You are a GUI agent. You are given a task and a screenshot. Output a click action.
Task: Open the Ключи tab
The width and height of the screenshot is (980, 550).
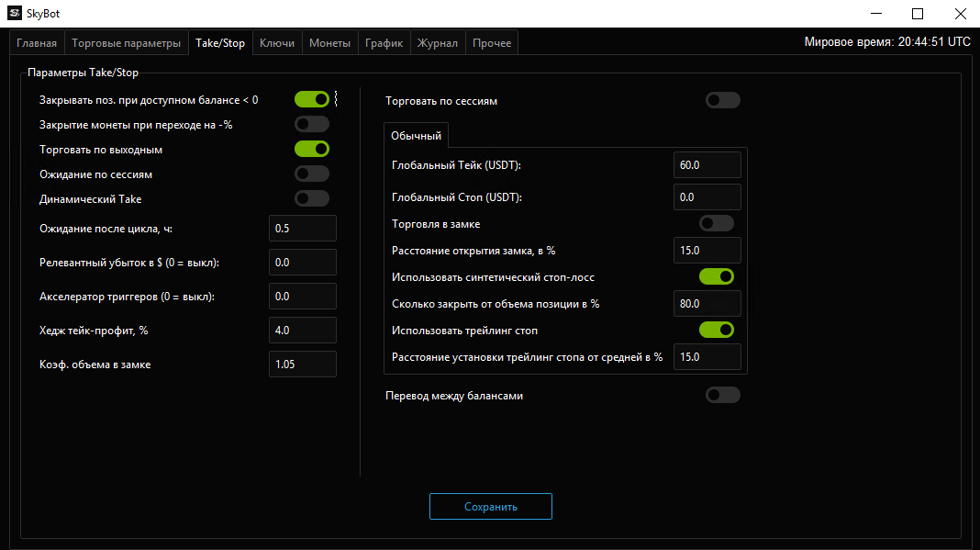click(x=277, y=43)
